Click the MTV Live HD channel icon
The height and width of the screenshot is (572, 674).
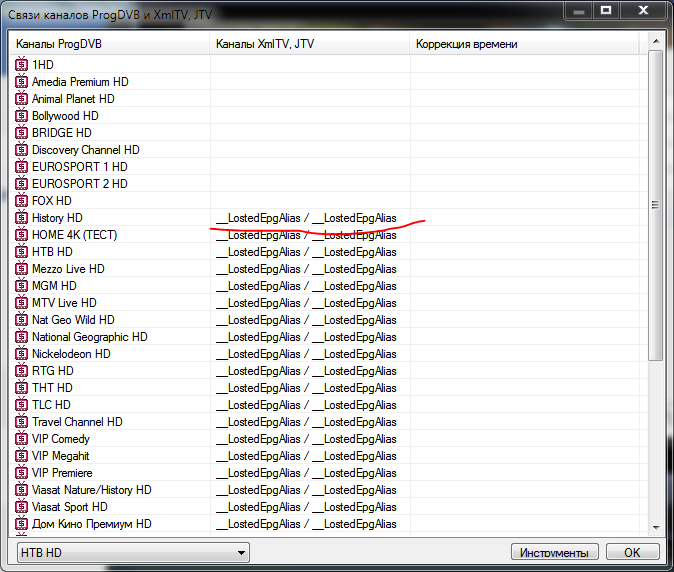click(x=22, y=303)
